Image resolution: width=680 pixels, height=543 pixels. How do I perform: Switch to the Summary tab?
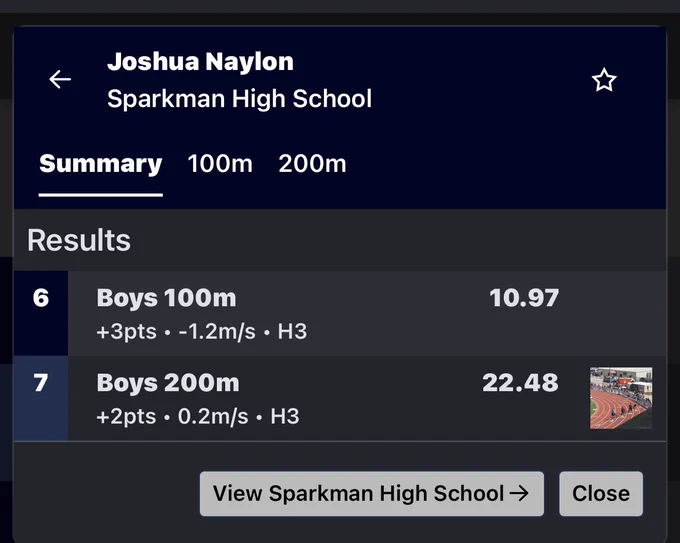(101, 164)
